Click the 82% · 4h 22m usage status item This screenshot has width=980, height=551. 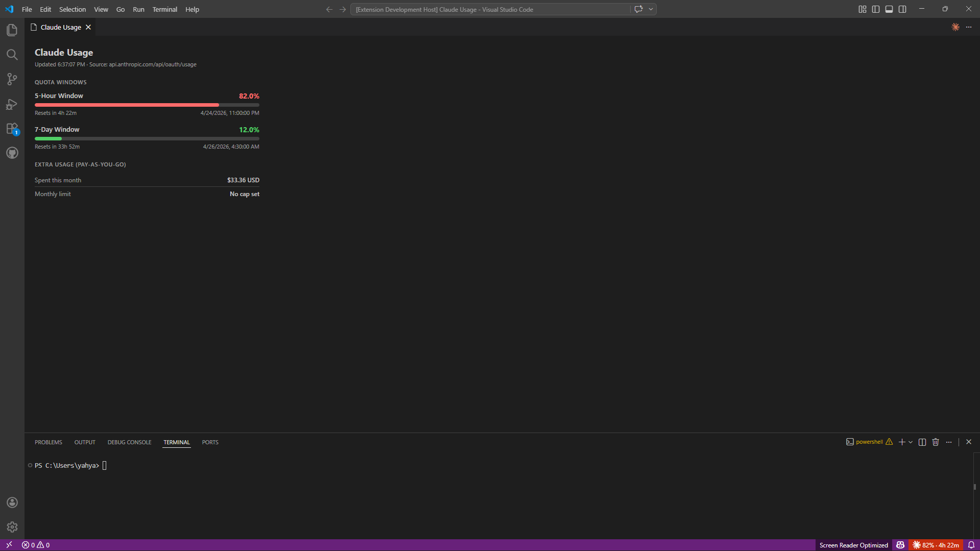coord(936,545)
